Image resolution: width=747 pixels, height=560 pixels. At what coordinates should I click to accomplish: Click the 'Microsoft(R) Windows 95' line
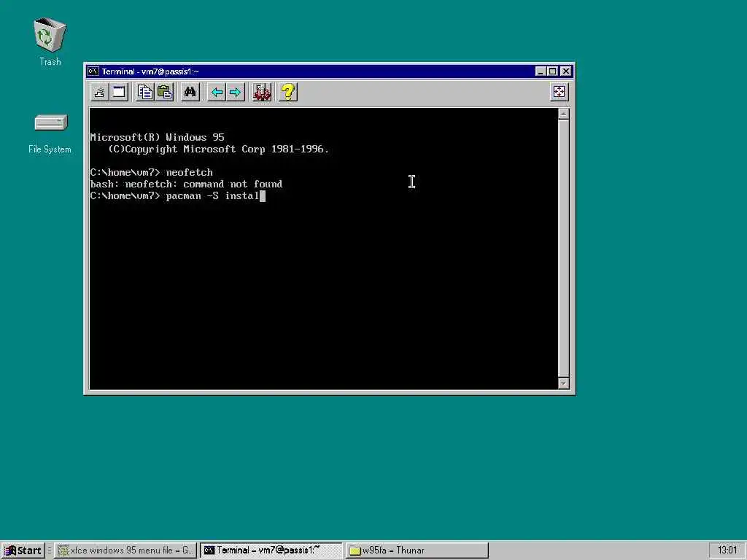point(158,138)
